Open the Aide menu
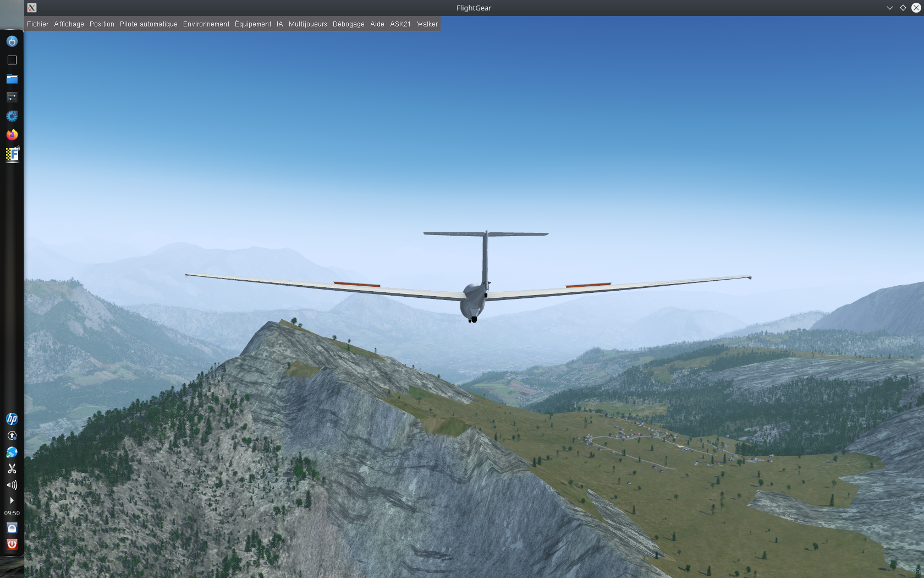Screen dimensions: 924x578 point(377,24)
